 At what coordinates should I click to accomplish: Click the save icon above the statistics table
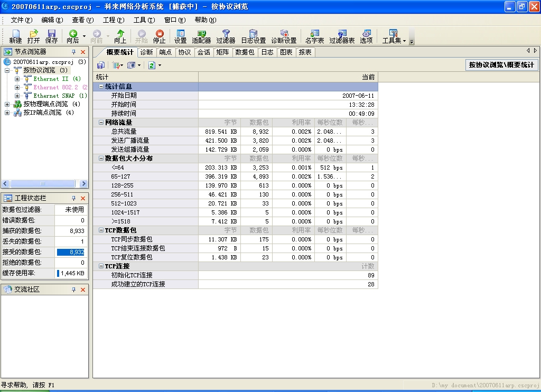pos(100,64)
